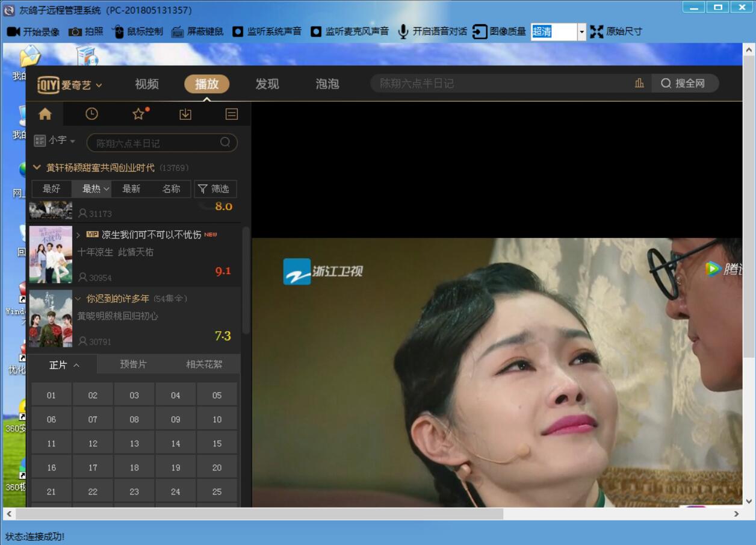The width and height of the screenshot is (756, 545).
Task: Click the ranking bar-chart icon in search bar
Action: 639,83
